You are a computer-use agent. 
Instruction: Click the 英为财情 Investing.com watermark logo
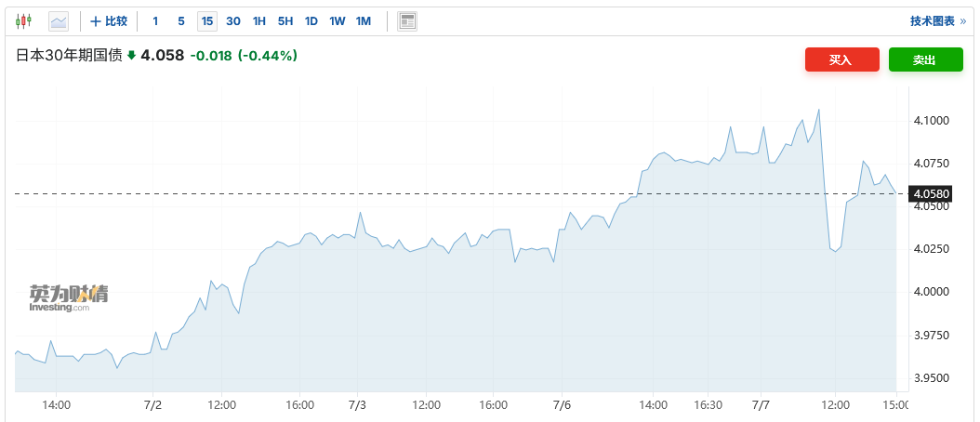(x=69, y=298)
